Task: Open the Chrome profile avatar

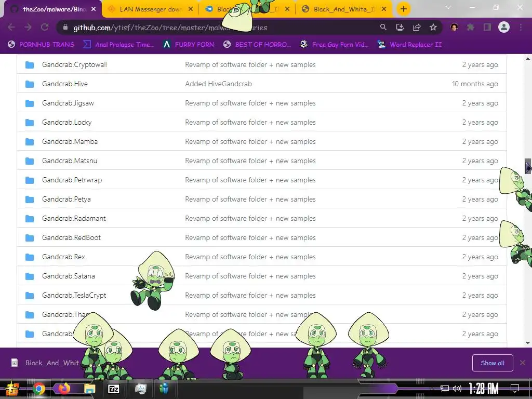Action: click(504, 27)
